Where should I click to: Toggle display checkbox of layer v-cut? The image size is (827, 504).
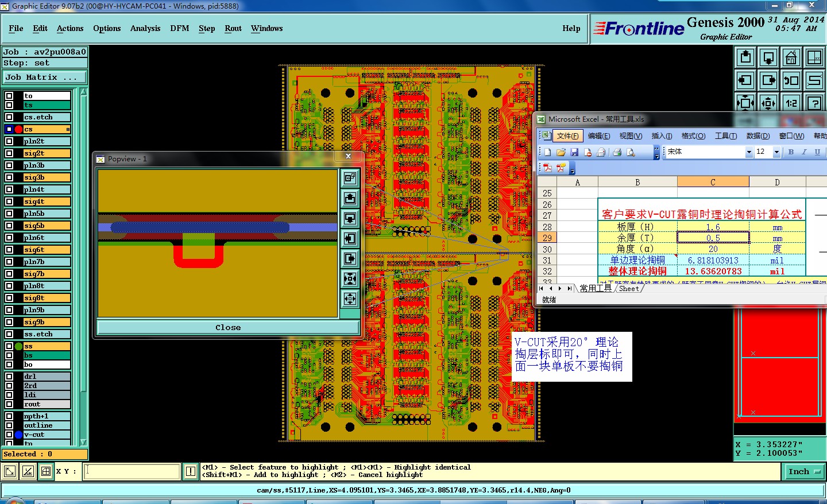pos(9,435)
